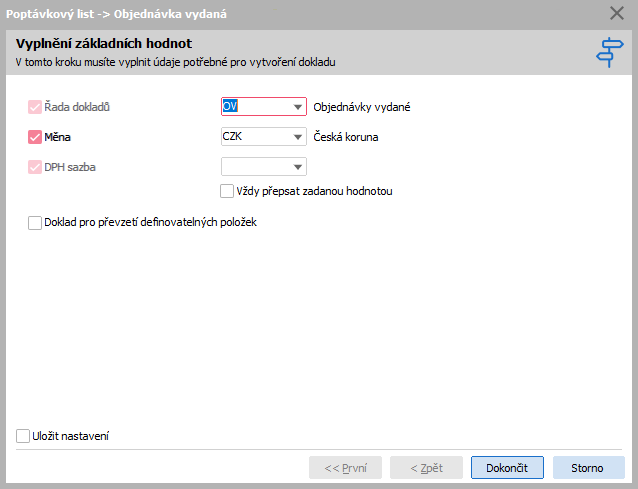This screenshot has width=638, height=489.
Task: Click the < Zpět button
Action: tap(426, 468)
